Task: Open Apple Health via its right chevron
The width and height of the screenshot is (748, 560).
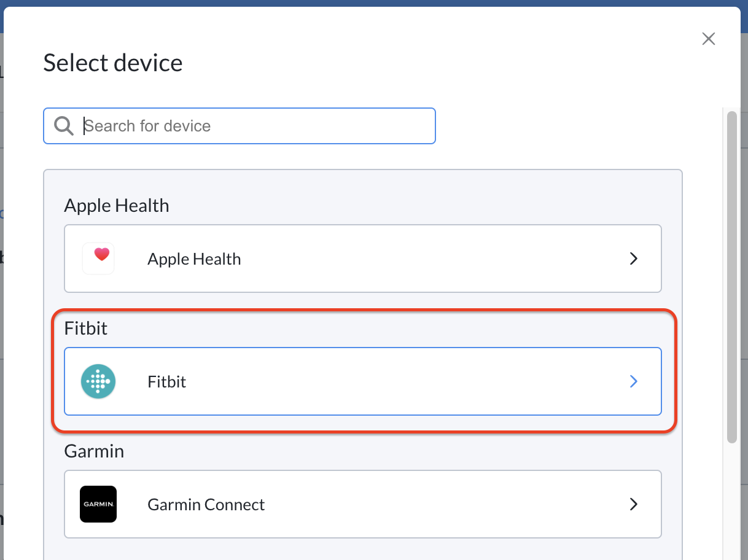Action: (x=634, y=259)
